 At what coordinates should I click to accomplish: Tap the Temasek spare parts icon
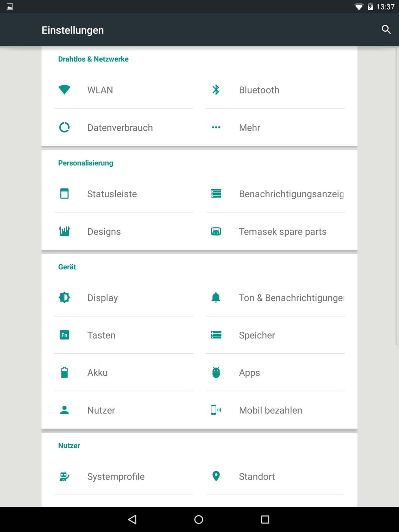point(216,231)
